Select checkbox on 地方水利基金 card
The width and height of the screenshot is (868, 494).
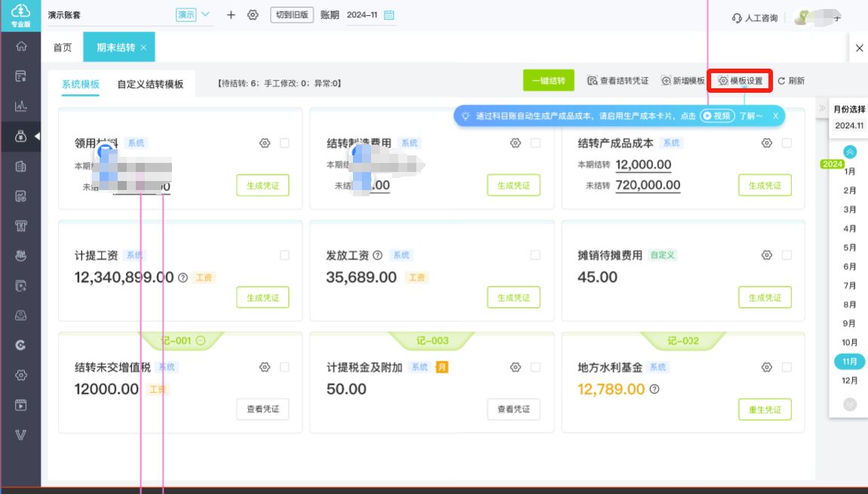coord(787,367)
